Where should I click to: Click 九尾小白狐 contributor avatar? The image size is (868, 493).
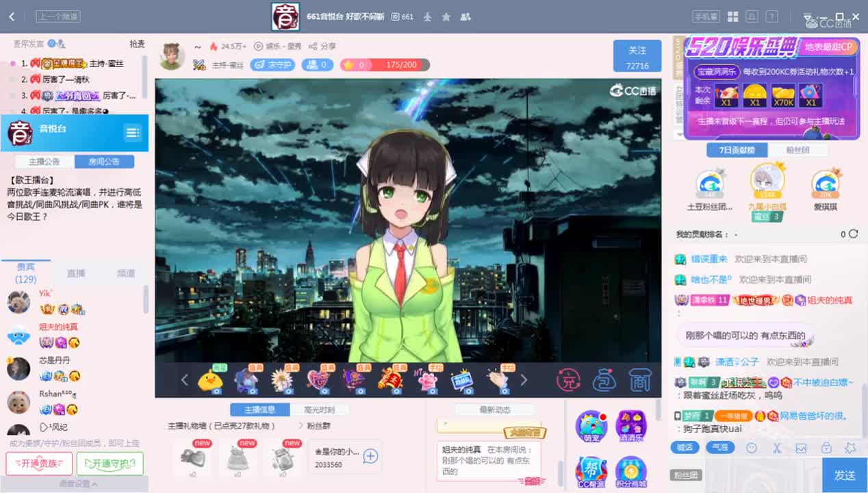click(x=767, y=181)
